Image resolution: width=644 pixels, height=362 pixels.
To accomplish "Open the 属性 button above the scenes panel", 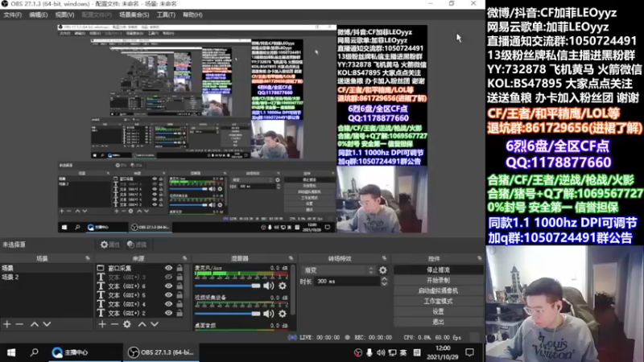I will [110, 245].
